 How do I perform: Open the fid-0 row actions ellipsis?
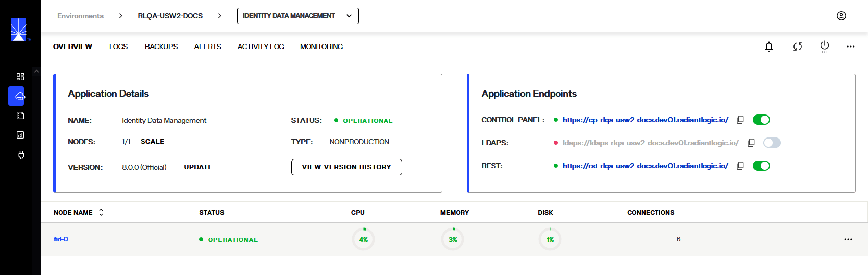pyautogui.click(x=848, y=239)
